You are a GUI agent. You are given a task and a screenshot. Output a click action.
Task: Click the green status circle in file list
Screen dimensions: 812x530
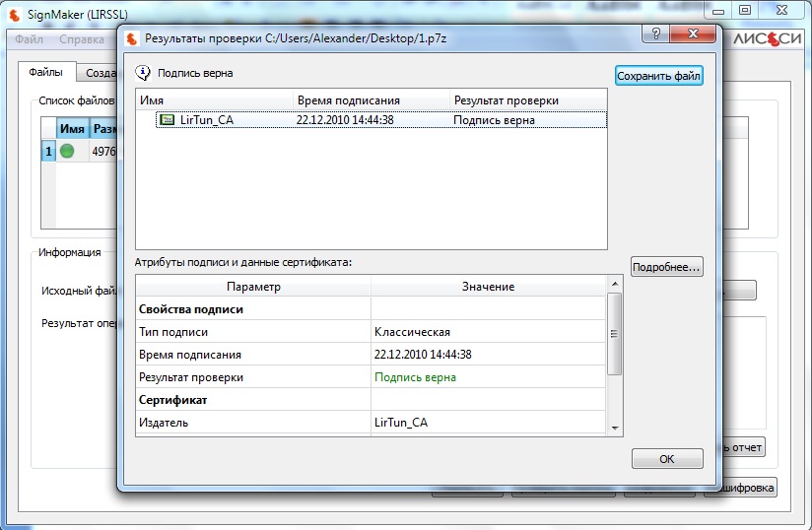click(67, 151)
